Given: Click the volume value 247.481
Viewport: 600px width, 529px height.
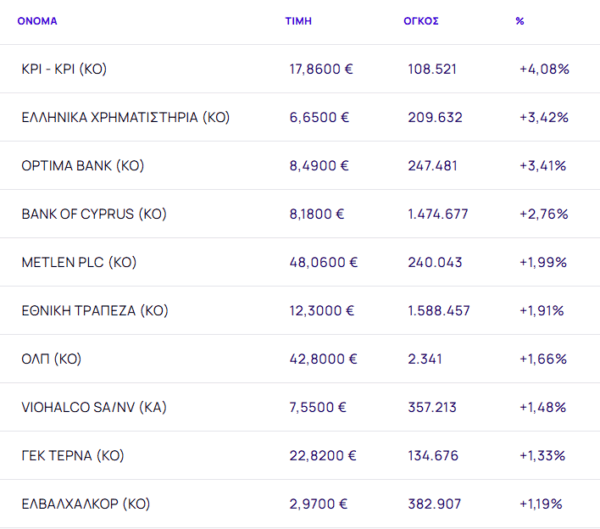Looking at the screenshot, I should (x=433, y=166).
